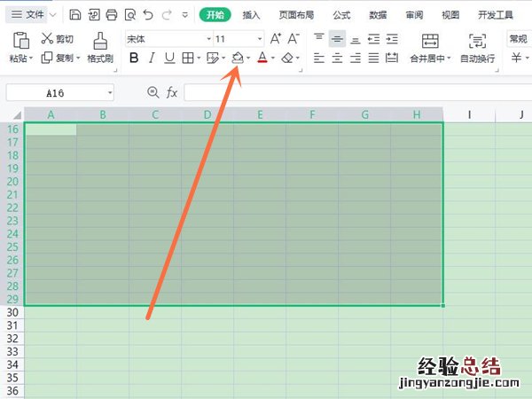532x399 pixels.
Task: Expand the Font Color dropdown arrow
Action: point(273,58)
